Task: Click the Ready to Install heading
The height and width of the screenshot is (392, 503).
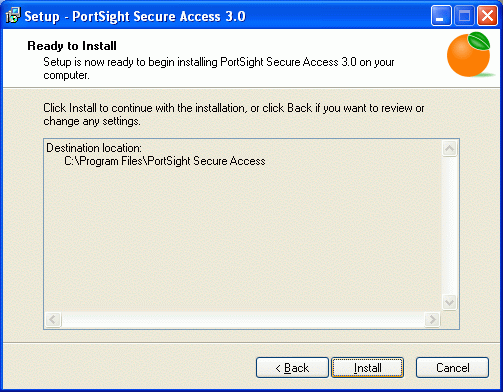Action: [x=72, y=46]
